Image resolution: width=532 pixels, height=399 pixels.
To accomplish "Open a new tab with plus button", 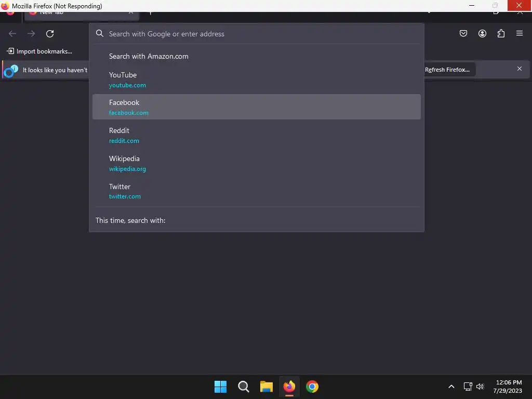I will click(x=151, y=13).
